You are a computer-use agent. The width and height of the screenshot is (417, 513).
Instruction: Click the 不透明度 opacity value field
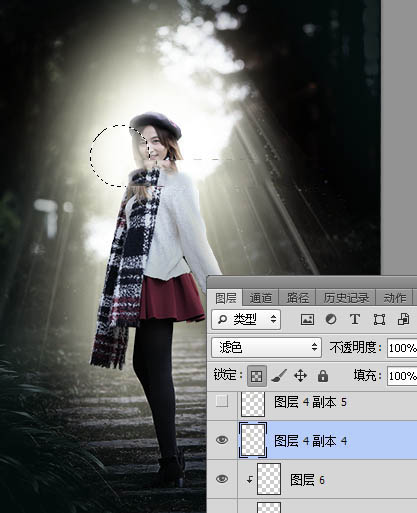click(x=402, y=348)
